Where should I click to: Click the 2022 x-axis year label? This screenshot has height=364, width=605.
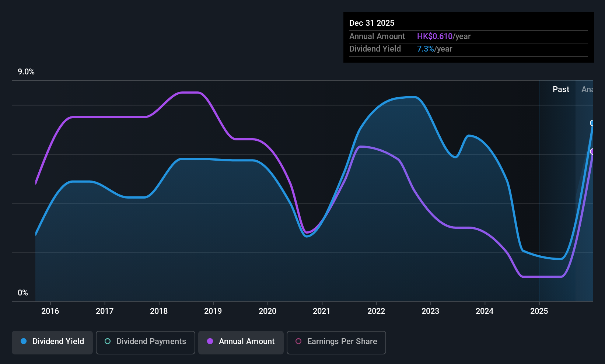click(x=376, y=311)
